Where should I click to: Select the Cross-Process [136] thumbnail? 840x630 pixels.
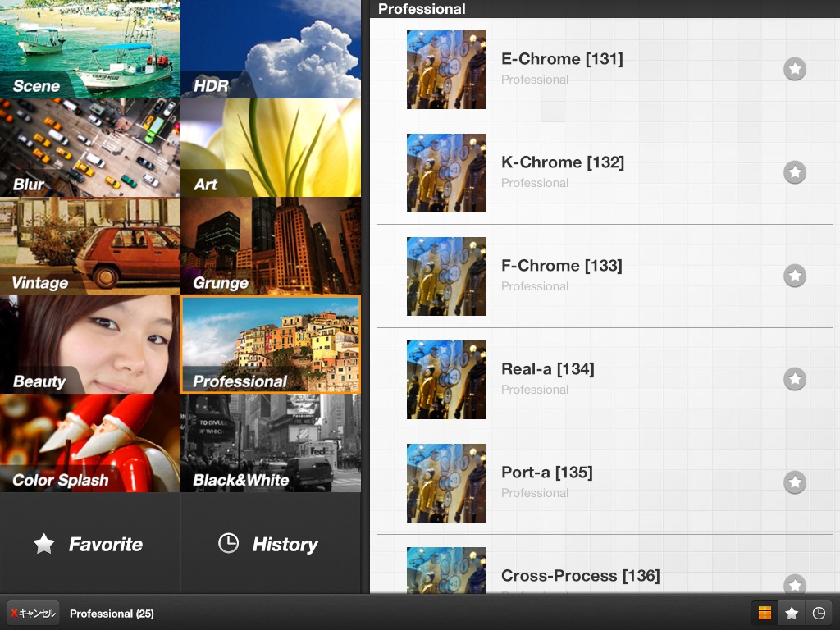coord(446,570)
